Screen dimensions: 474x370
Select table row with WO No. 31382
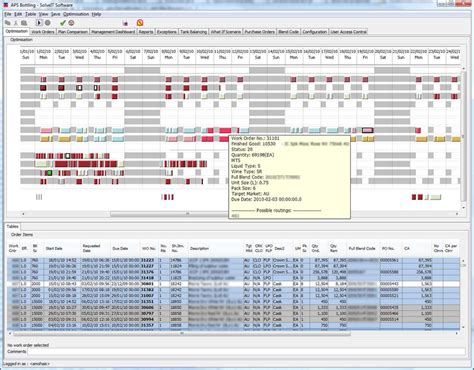coord(233,290)
